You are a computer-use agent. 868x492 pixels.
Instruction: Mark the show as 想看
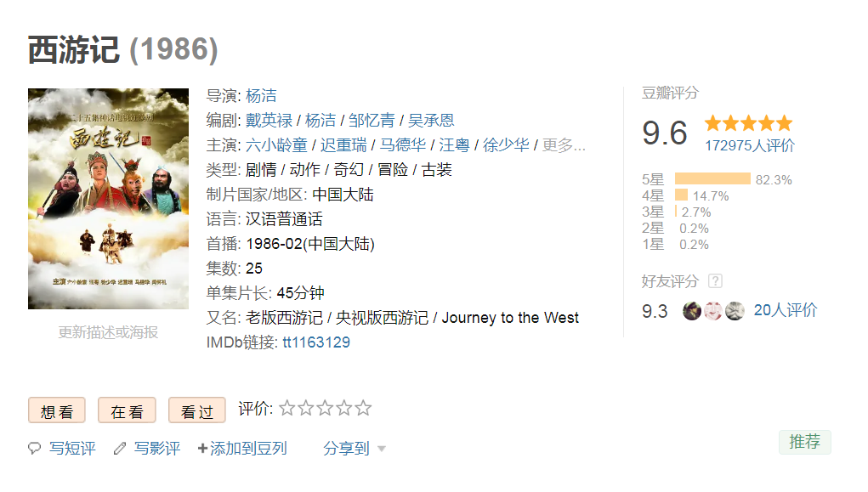pyautogui.click(x=57, y=410)
